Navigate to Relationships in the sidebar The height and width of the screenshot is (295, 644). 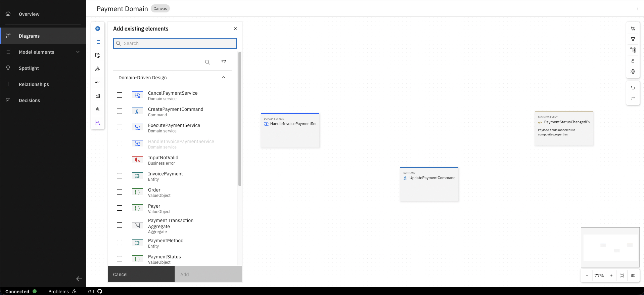(x=43, y=84)
